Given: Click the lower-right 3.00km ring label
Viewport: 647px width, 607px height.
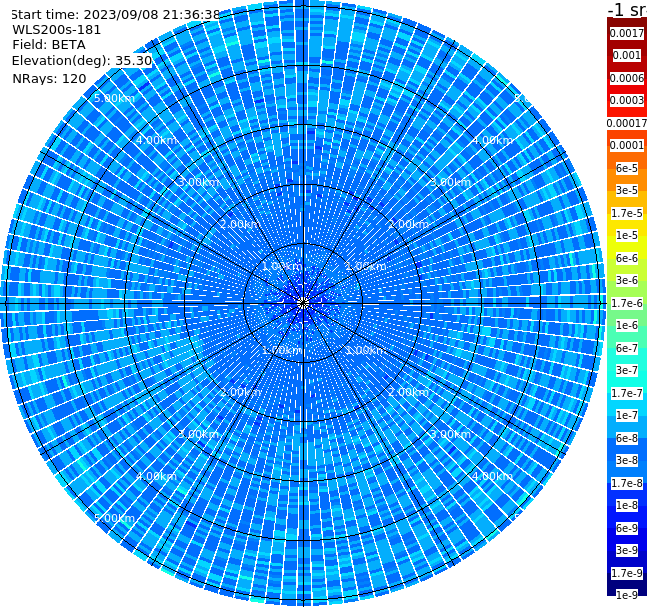Looking at the screenshot, I should [450, 434].
